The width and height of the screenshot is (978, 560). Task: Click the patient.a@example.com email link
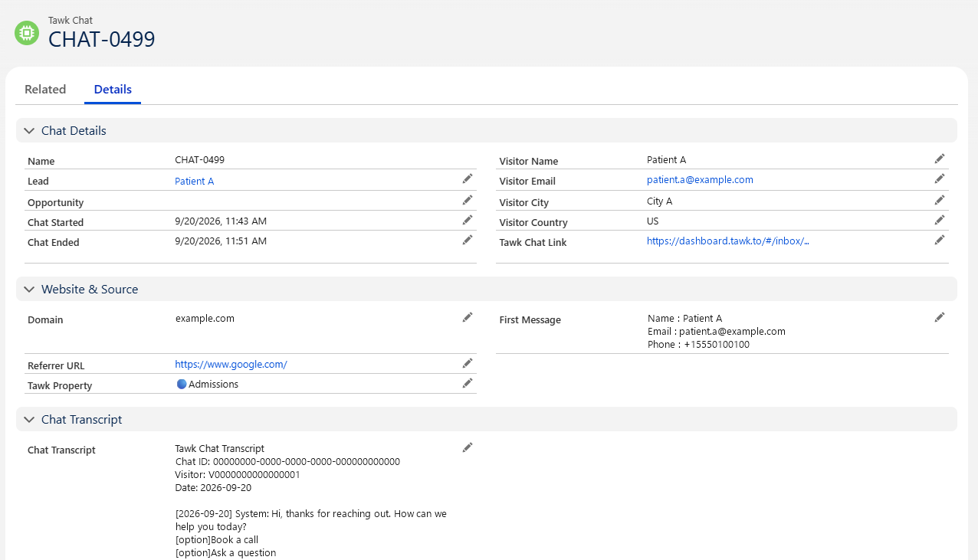700,180
